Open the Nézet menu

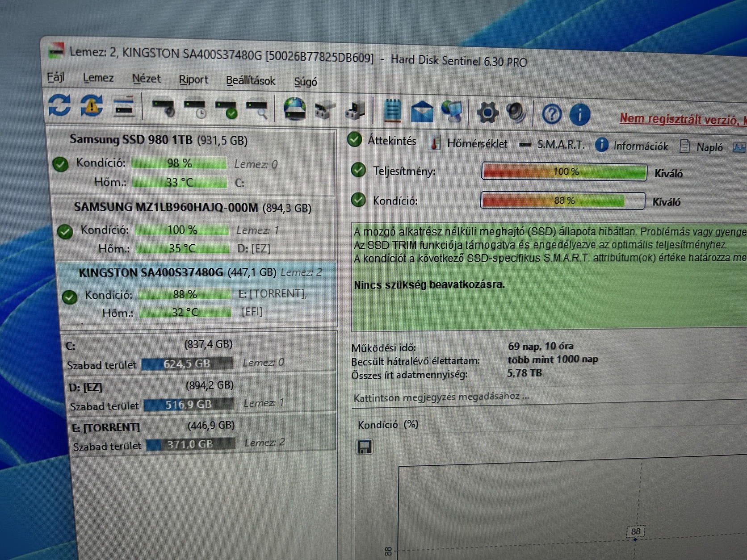click(x=147, y=79)
